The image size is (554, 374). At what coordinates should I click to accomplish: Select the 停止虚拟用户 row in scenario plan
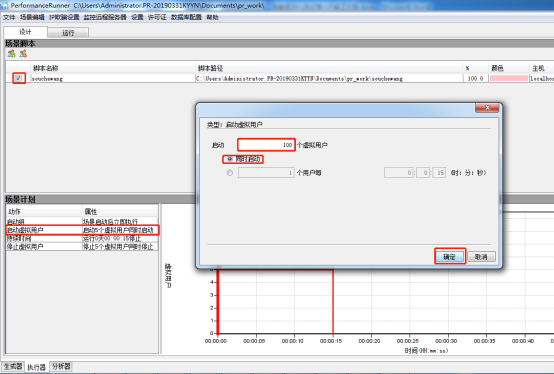tap(82, 247)
